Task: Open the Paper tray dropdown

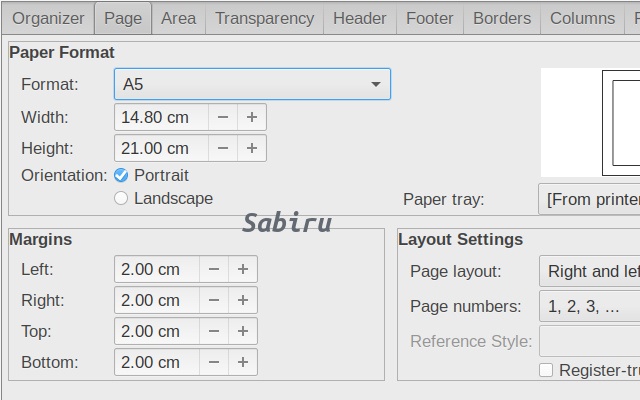Action: pyautogui.click(x=589, y=199)
